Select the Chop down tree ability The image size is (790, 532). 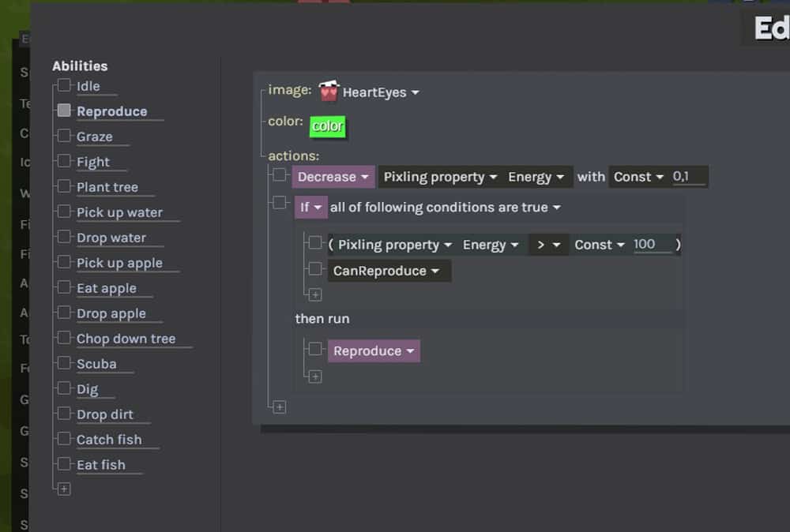point(126,339)
